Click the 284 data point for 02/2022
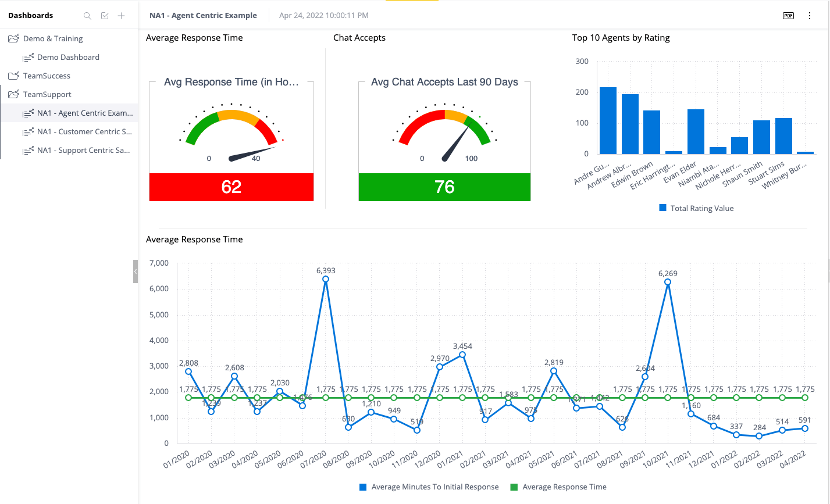The width and height of the screenshot is (830, 504). pyautogui.click(x=759, y=436)
